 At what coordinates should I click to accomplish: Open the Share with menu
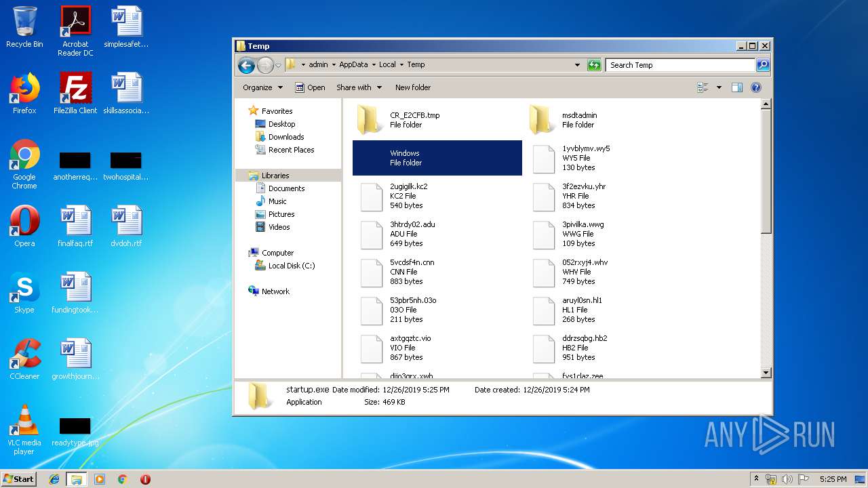359,87
